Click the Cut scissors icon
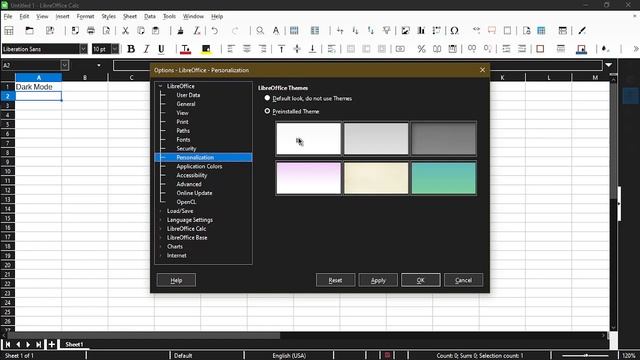This screenshot has height=360, width=640. click(125, 31)
